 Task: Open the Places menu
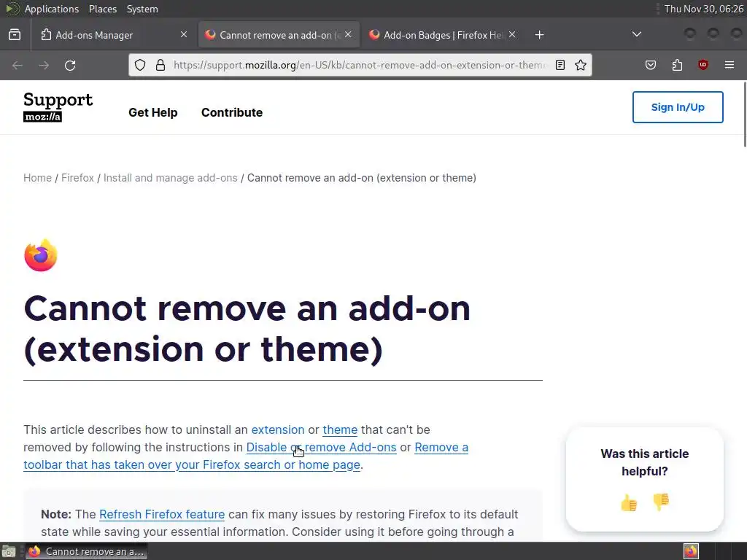point(102,9)
